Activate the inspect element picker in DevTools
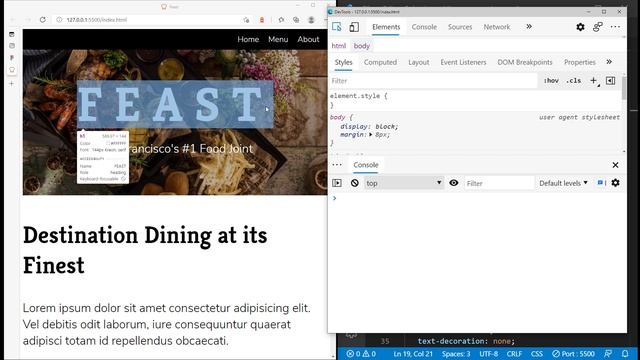This screenshot has width=640, height=360. [337, 27]
